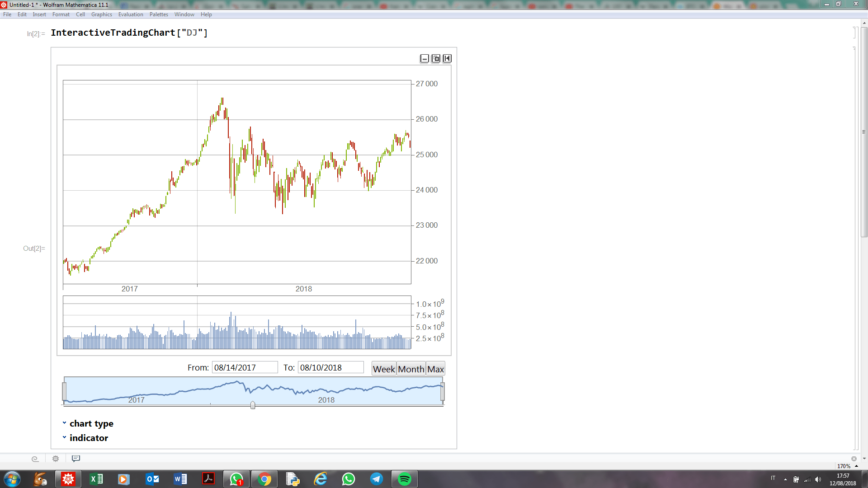Viewport: 868px width, 488px height.
Task: Click the To date field
Action: pyautogui.click(x=330, y=367)
